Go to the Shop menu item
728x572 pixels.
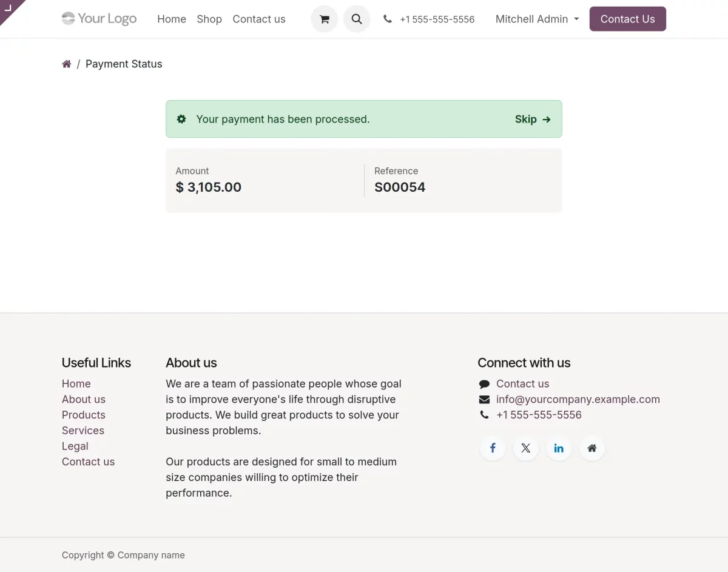(209, 19)
